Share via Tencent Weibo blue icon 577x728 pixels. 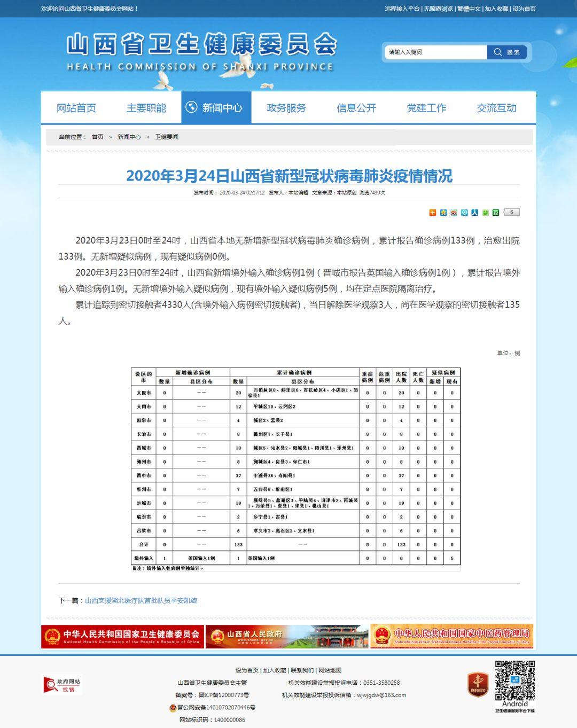pos(464,213)
